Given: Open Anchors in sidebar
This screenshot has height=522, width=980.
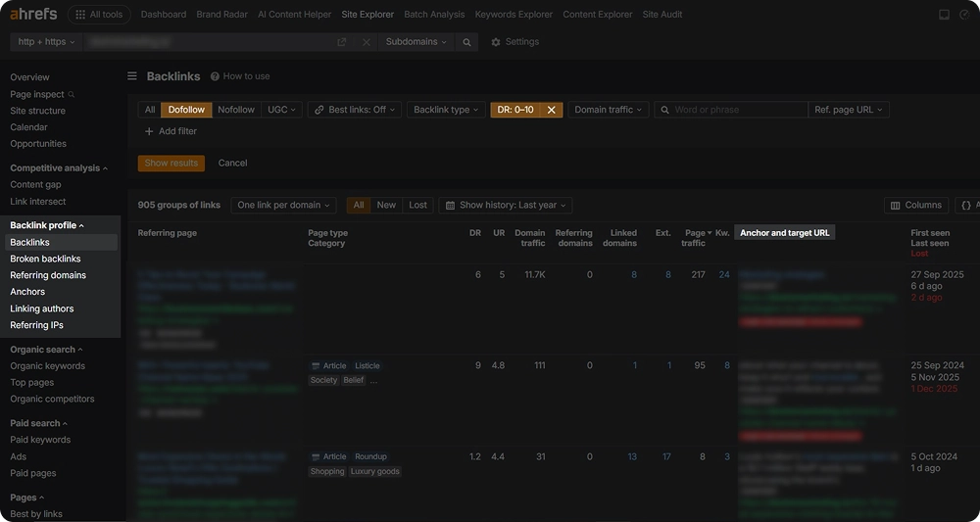Looking at the screenshot, I should 27,292.
